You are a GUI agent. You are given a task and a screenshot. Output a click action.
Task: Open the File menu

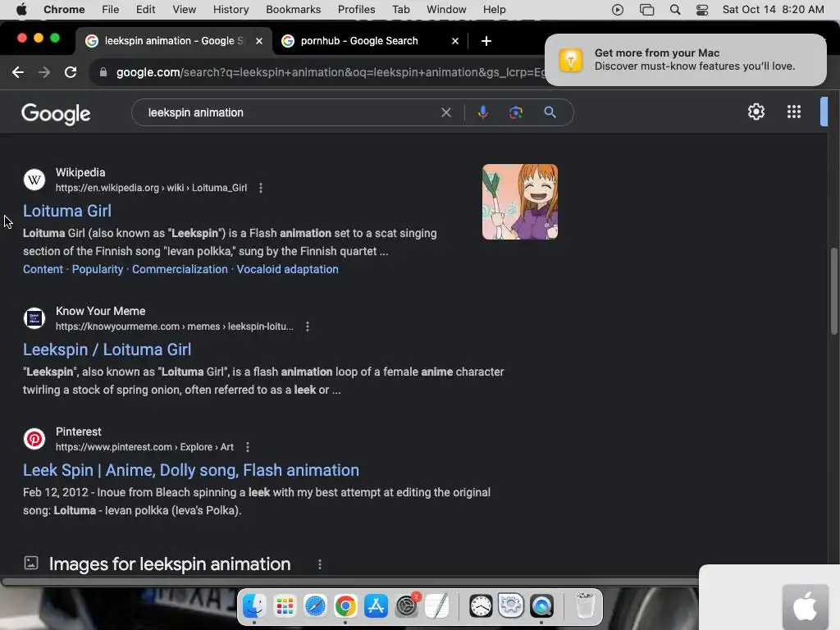click(x=111, y=10)
